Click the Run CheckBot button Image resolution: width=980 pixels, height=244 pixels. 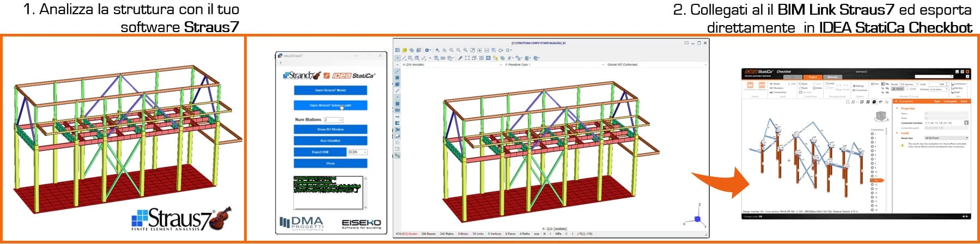331,141
